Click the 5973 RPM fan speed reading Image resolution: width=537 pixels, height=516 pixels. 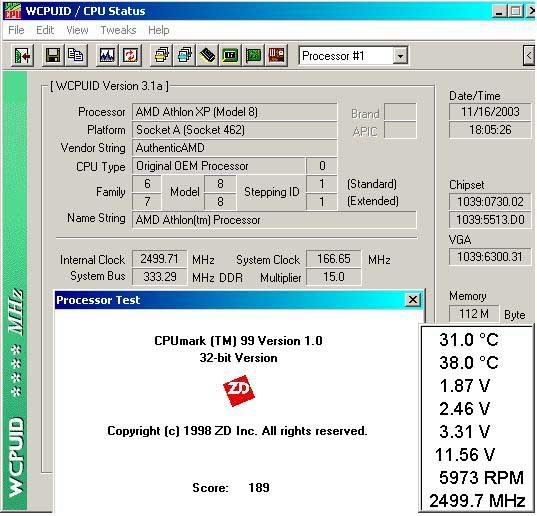(x=481, y=478)
